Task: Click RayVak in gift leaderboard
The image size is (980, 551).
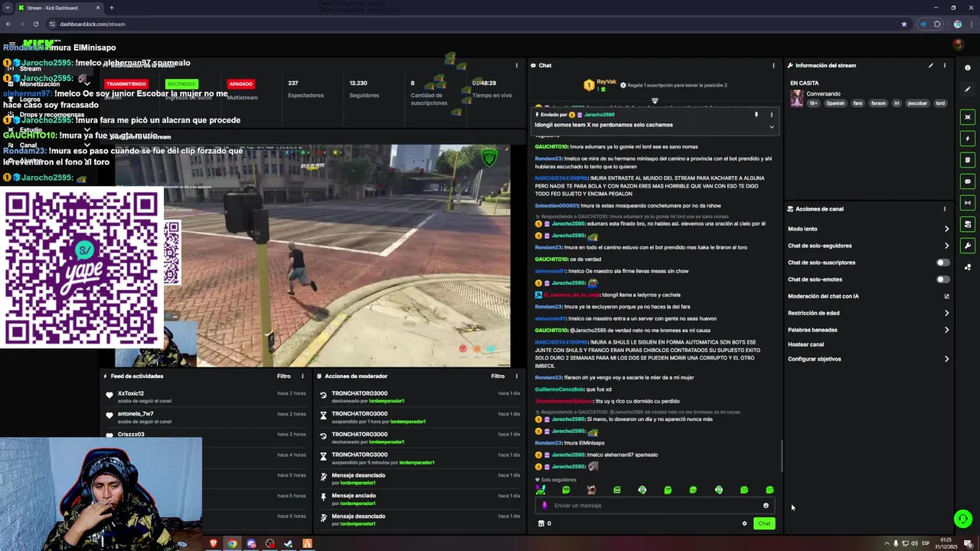Action: pyautogui.click(x=606, y=81)
